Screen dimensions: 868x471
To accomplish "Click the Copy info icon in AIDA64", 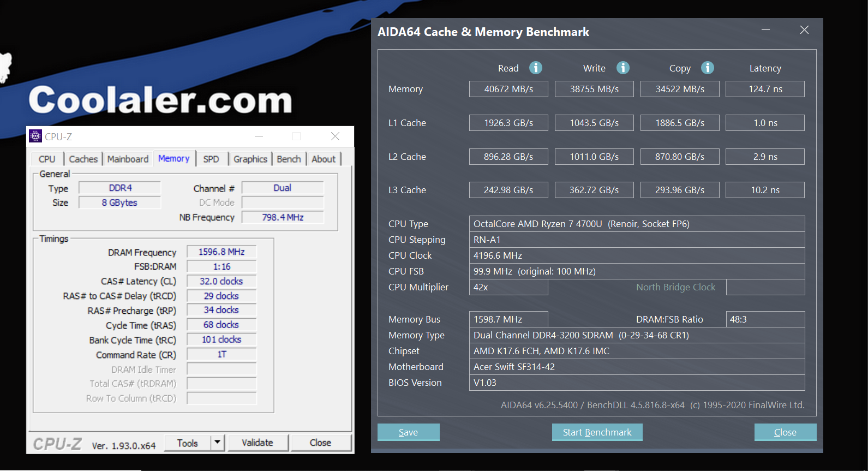I will [x=708, y=68].
